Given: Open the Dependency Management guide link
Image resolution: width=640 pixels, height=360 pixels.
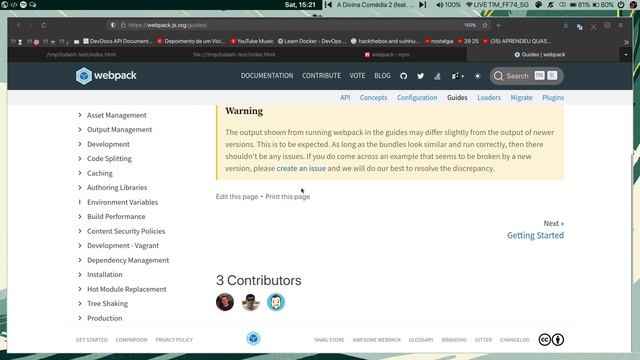Looking at the screenshot, I should 128,260.
